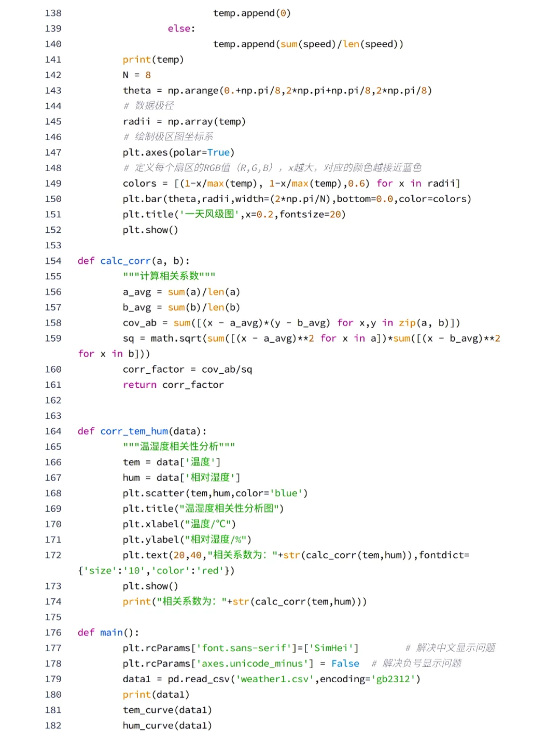Viewport: 560px width, 746px height.
Task: Click the plt.show() call on line 152
Action: [150, 230]
